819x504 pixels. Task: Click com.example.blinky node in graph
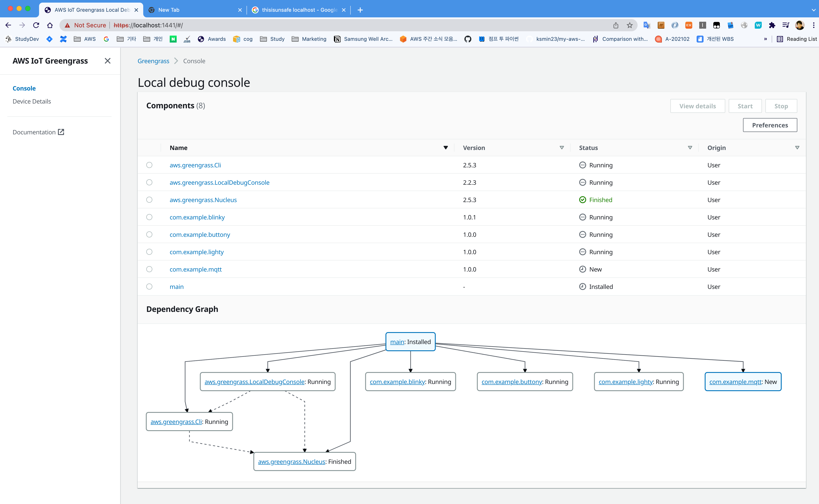[410, 382]
